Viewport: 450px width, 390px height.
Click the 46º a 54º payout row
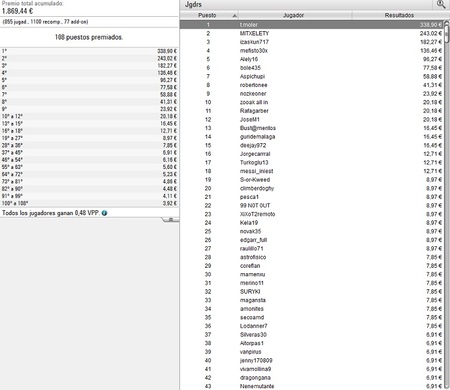(x=89, y=160)
